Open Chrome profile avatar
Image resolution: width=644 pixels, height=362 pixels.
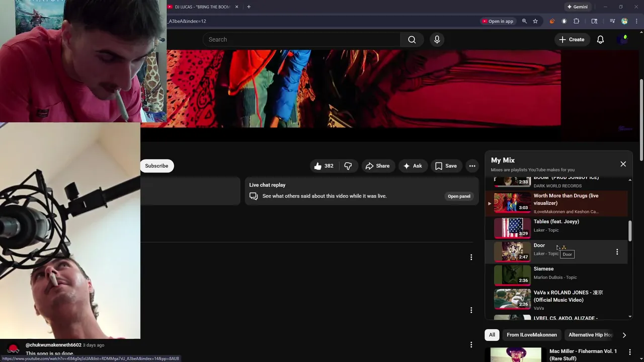624,21
